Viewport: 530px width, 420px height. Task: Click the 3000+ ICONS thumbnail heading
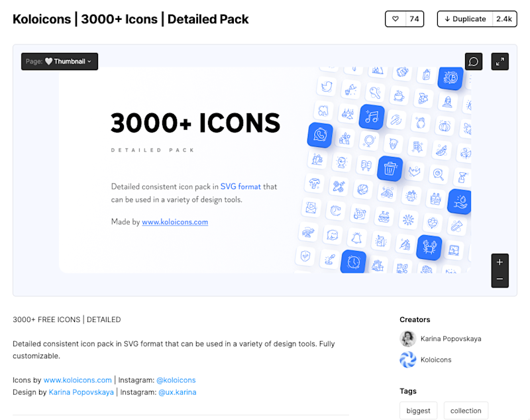click(x=195, y=123)
